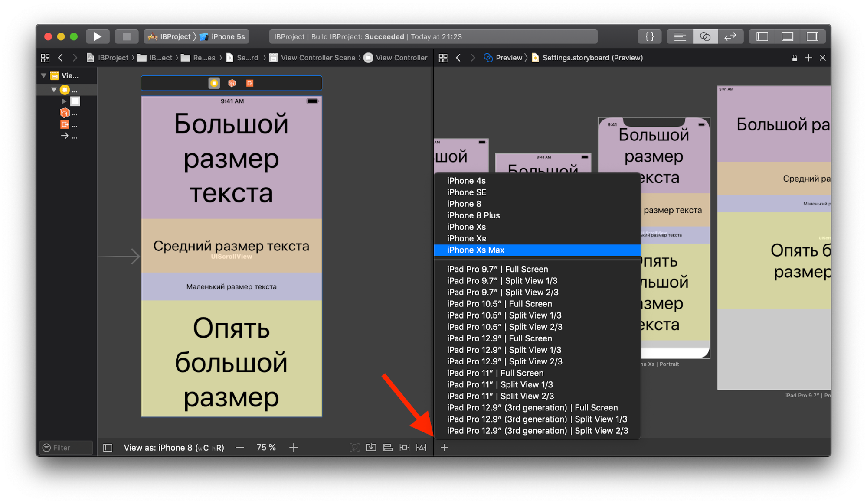Add preview device with plus button
The height and width of the screenshot is (504, 867).
pyautogui.click(x=444, y=447)
